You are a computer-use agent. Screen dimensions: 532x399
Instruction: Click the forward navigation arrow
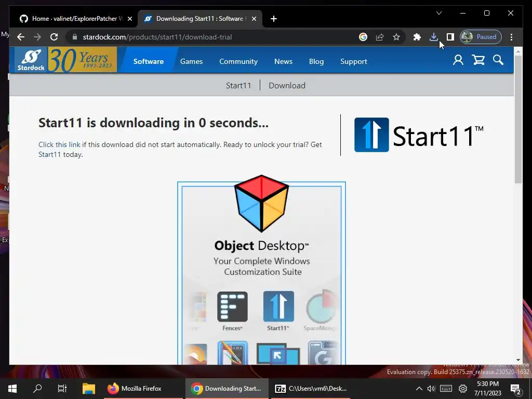pos(37,37)
